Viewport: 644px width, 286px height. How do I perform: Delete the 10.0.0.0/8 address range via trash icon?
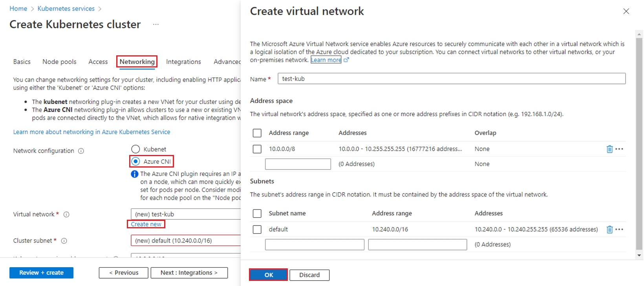click(609, 149)
